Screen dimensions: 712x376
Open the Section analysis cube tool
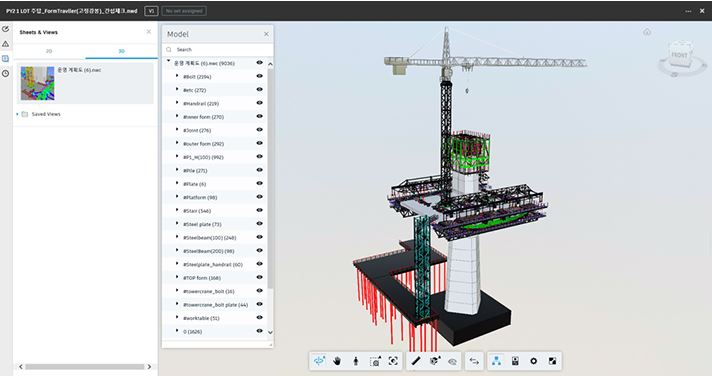[435, 361]
